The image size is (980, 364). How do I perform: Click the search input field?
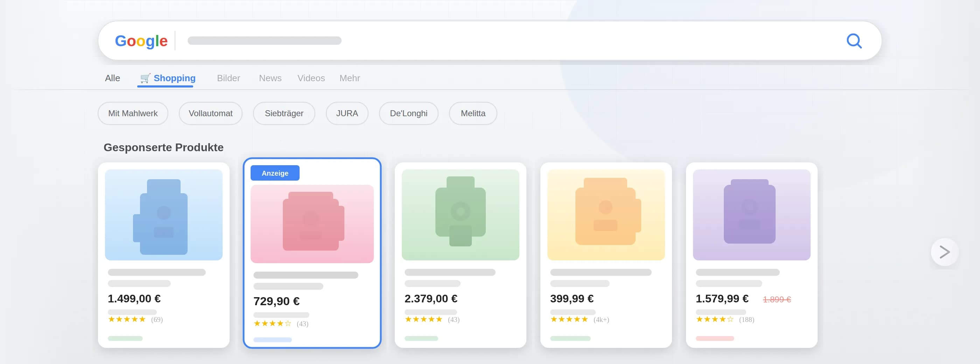[x=495, y=41]
